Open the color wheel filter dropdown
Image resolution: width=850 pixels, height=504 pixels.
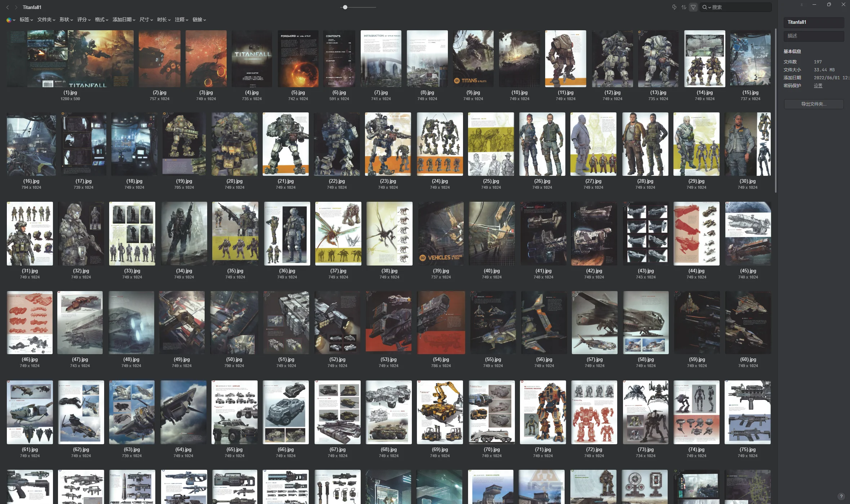11,20
